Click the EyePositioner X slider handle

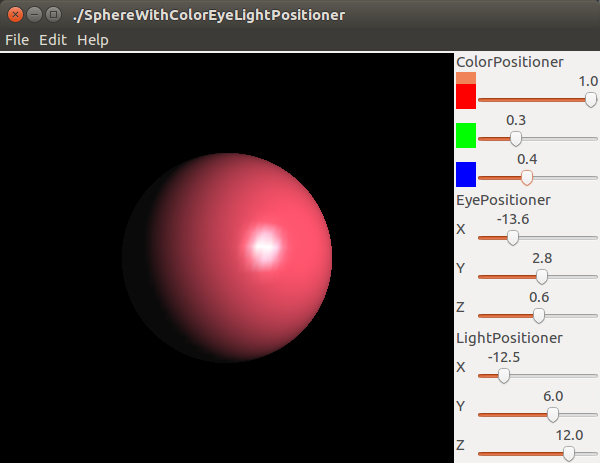(513, 238)
